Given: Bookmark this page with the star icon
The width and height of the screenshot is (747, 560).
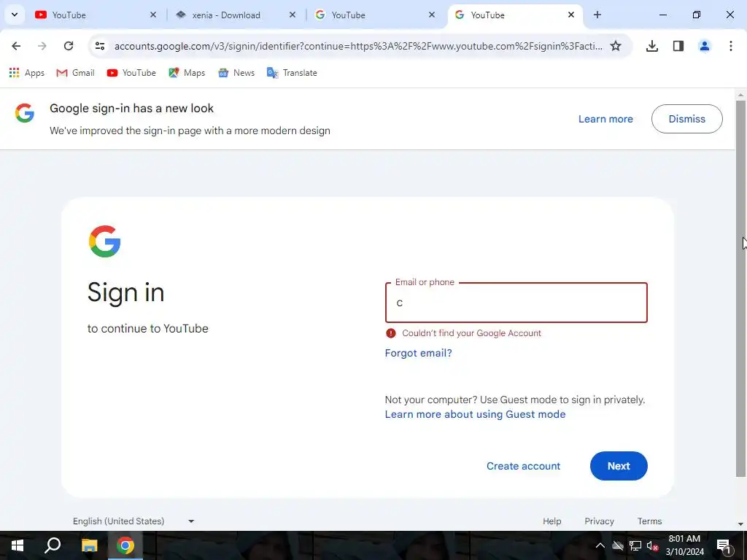Looking at the screenshot, I should click(x=616, y=46).
